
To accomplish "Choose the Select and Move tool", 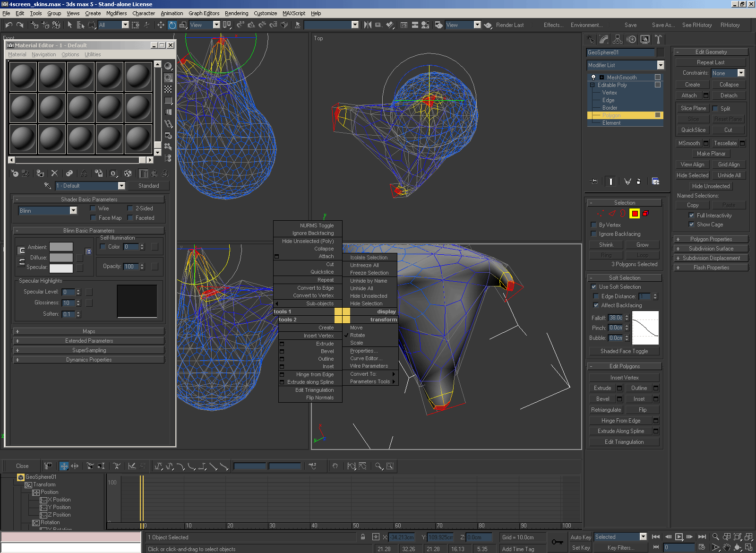I will coord(161,25).
